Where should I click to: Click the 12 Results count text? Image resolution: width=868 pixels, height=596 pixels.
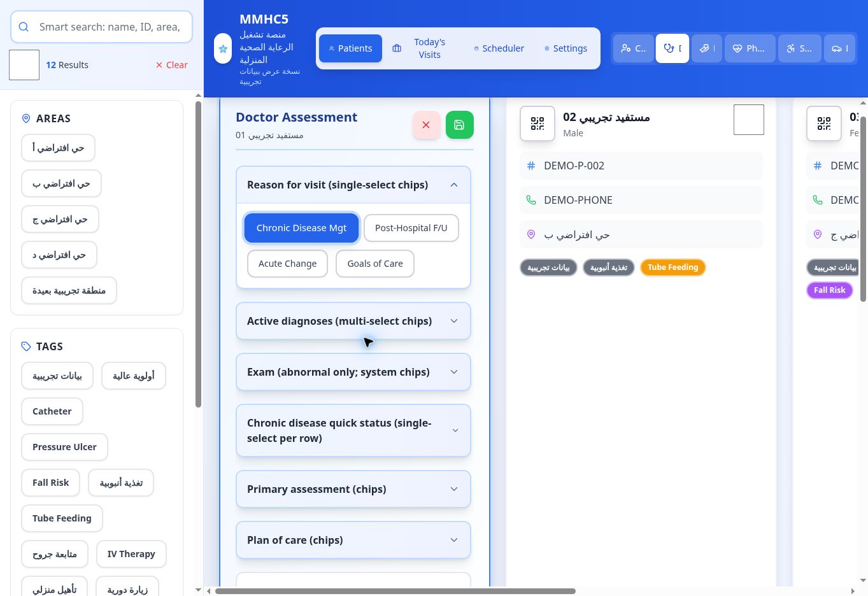tap(67, 65)
